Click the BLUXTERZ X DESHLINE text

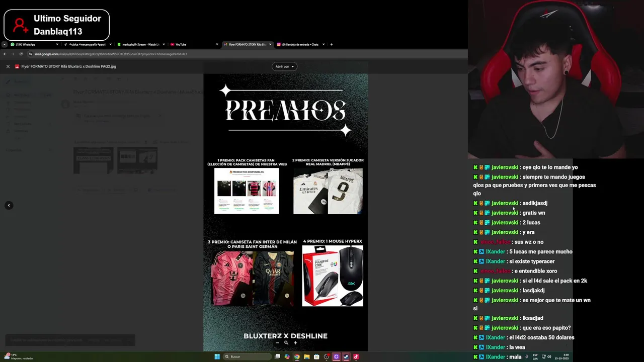coord(285,336)
